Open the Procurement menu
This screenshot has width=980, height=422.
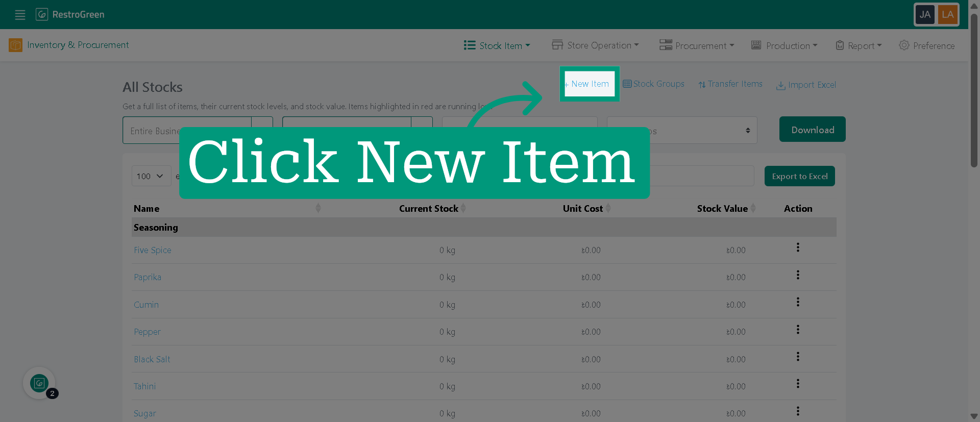[x=697, y=45]
